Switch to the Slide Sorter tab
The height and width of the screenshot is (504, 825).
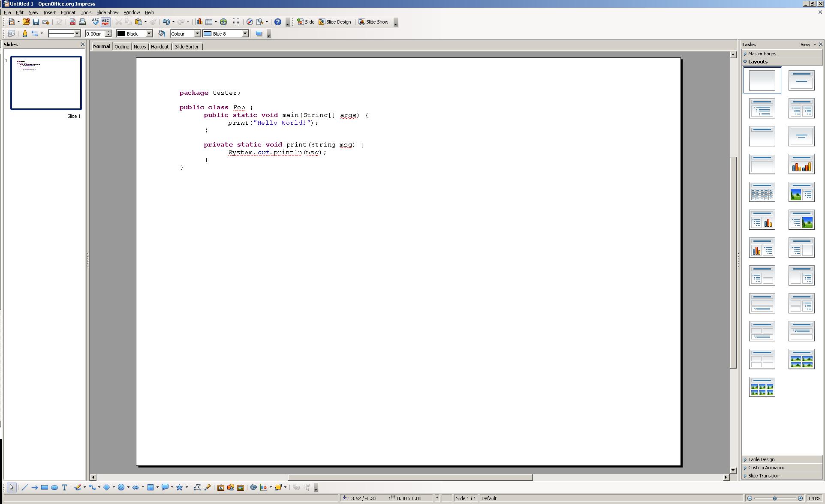pyautogui.click(x=187, y=47)
